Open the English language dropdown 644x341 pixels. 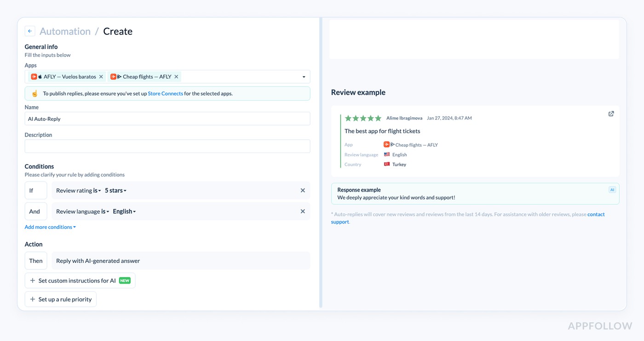tap(123, 211)
